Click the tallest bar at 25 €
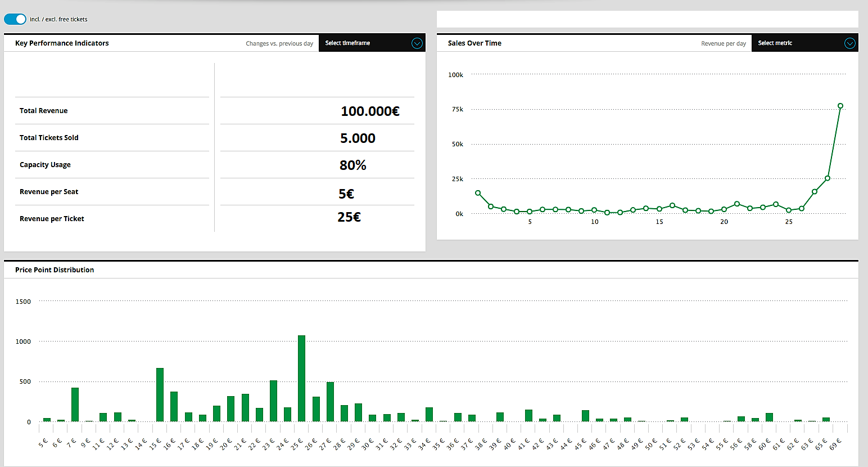868x467 pixels. [302, 379]
